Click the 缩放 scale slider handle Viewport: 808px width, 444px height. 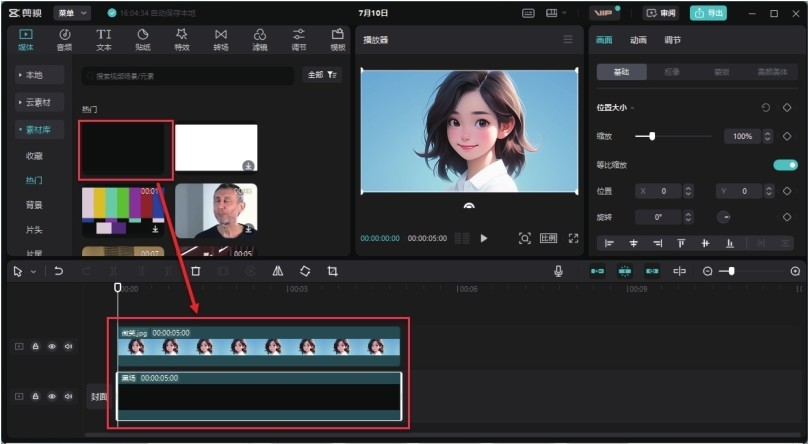click(x=652, y=136)
